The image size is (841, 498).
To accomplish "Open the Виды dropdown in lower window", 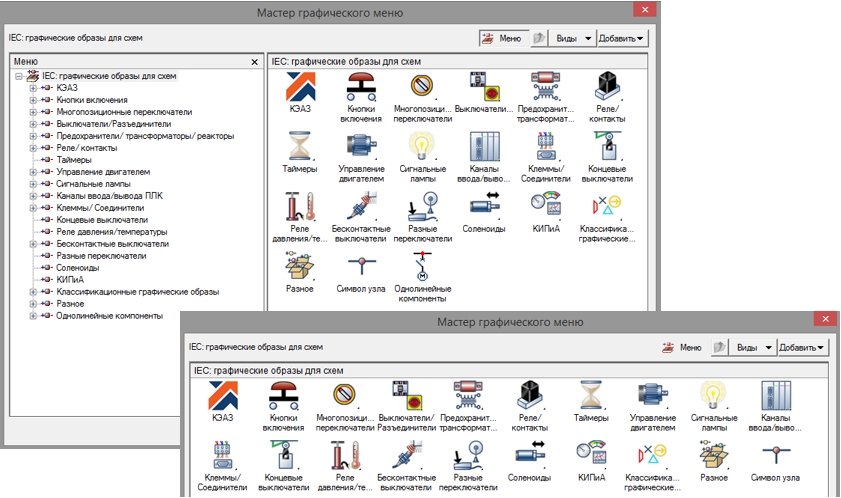I will point(754,347).
